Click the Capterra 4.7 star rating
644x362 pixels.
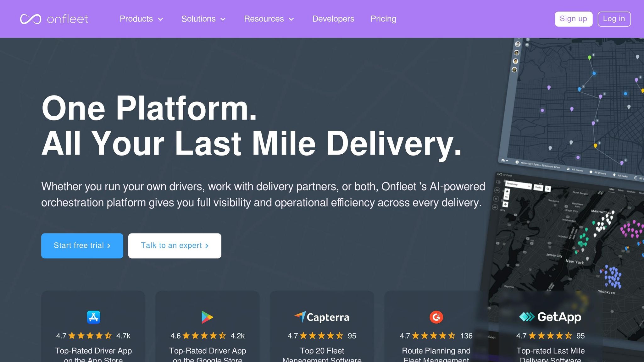click(322, 336)
